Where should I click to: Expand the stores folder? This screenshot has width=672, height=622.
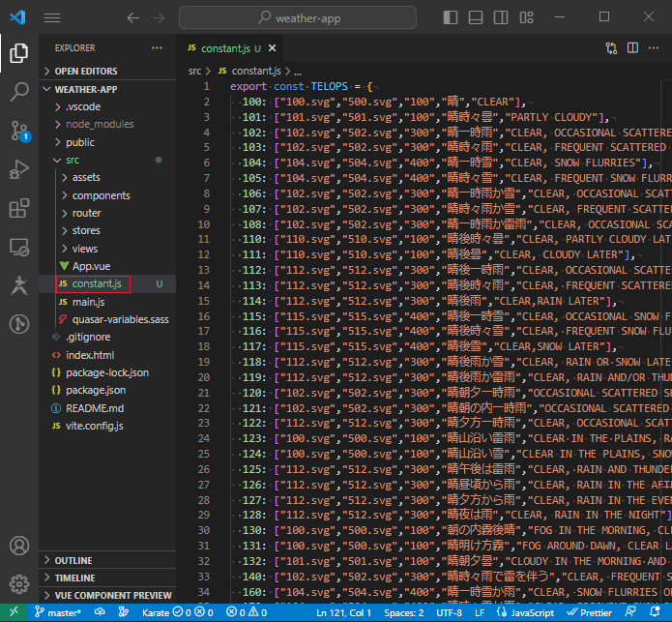pyautogui.click(x=107, y=230)
